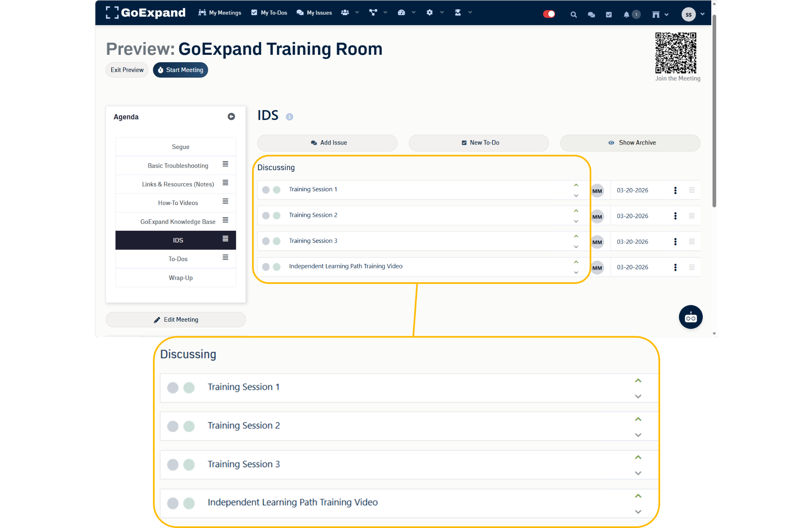Click the green status circle on Training Session 3
812x528 pixels.
(276, 241)
